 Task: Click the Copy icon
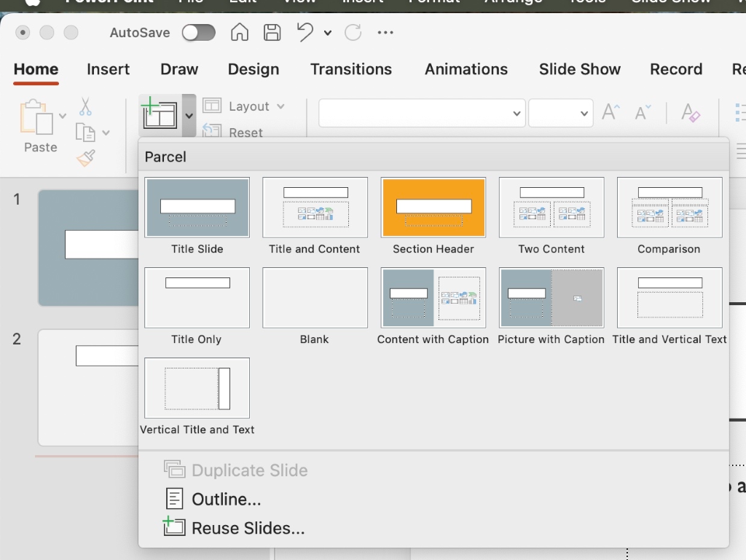[87, 133]
